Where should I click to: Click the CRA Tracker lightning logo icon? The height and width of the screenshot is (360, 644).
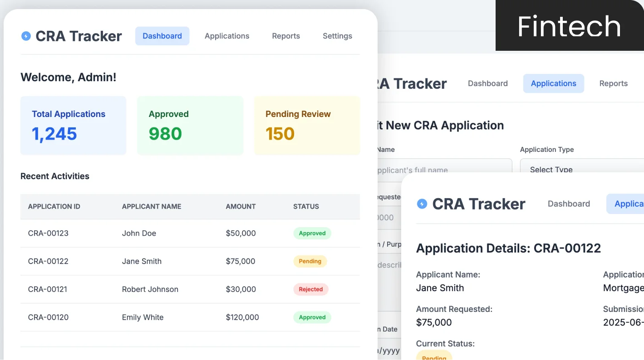26,35
